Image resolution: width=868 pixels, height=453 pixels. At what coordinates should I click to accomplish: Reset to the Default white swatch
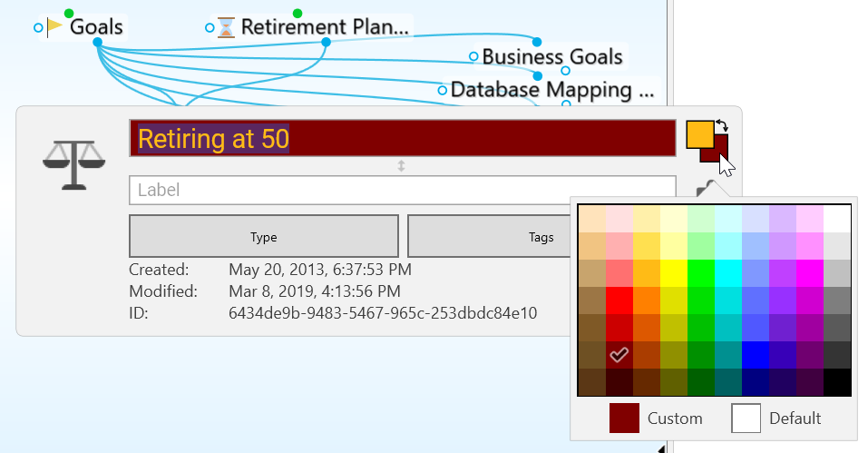point(746,419)
